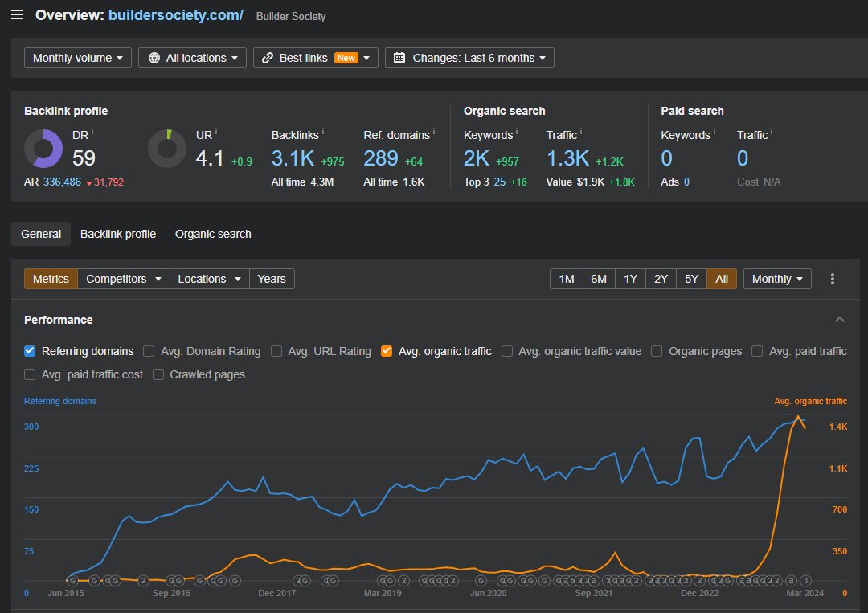
Task: Select the General tab
Action: (41, 234)
